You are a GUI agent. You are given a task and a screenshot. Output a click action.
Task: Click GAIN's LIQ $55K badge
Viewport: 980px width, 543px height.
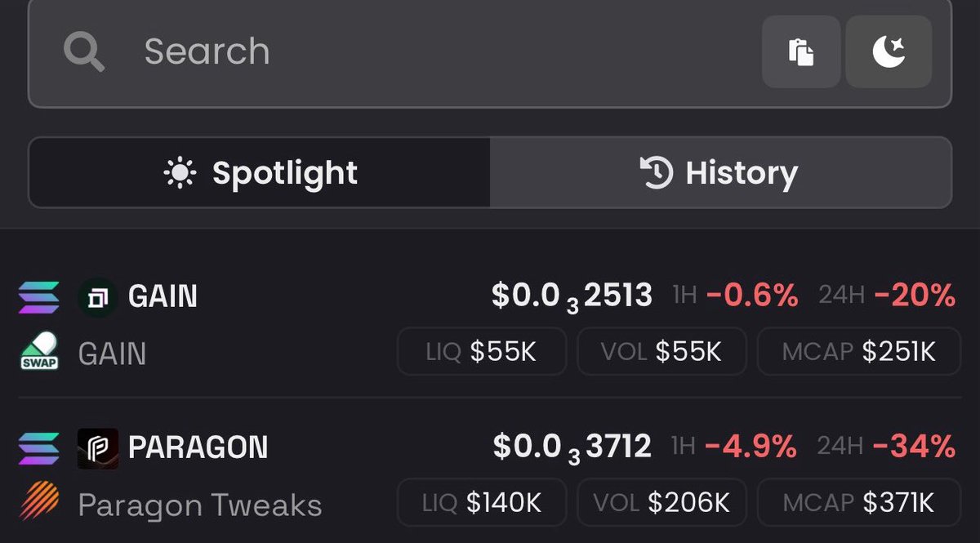coord(482,351)
